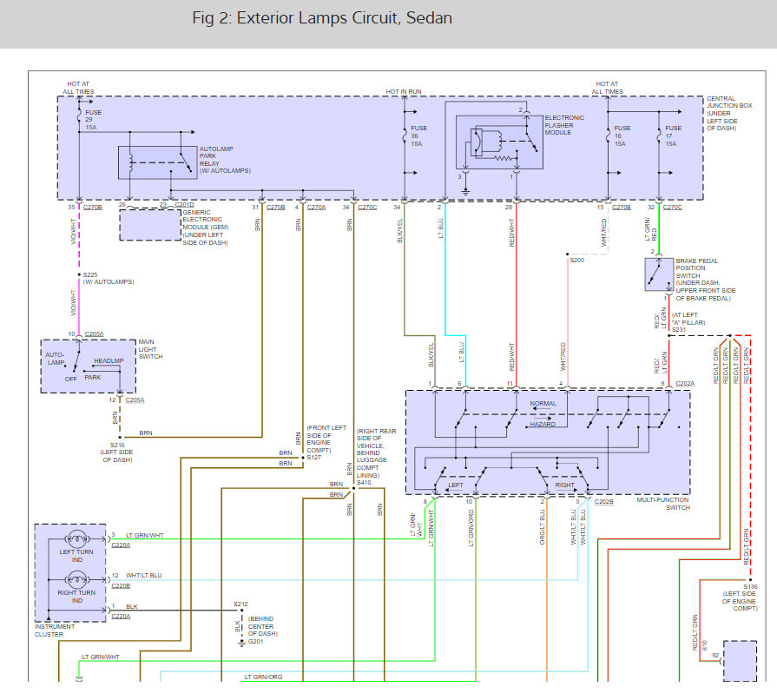The height and width of the screenshot is (700, 777).
Task: Click the Fuse 36 fuse symbol
Action: pos(405,135)
